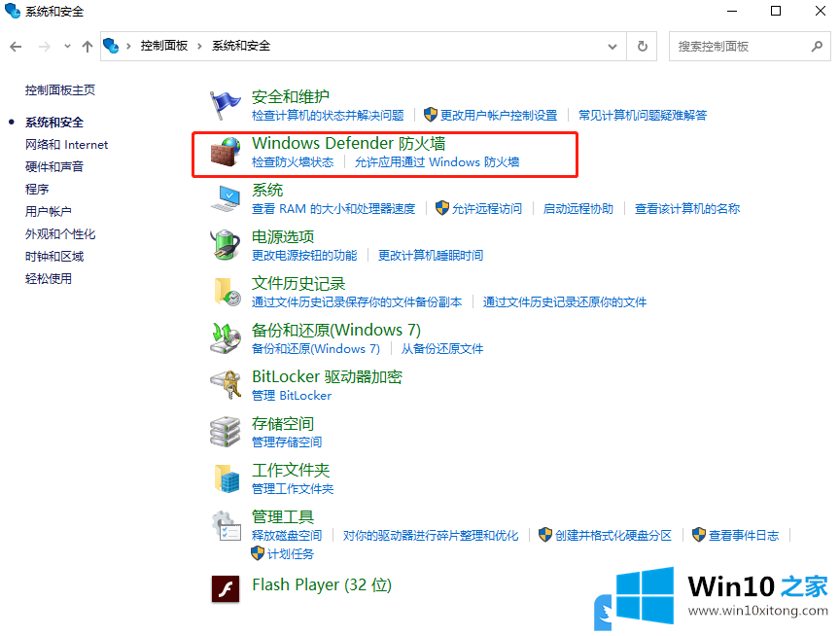The height and width of the screenshot is (636, 840).
Task: Open the 文件历史记录 heading link
Action: [x=298, y=283]
